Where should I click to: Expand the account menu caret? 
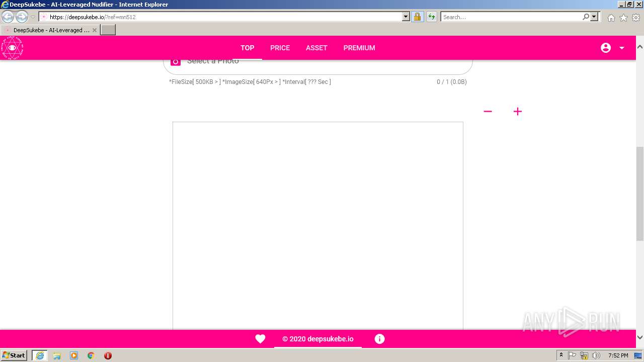622,48
